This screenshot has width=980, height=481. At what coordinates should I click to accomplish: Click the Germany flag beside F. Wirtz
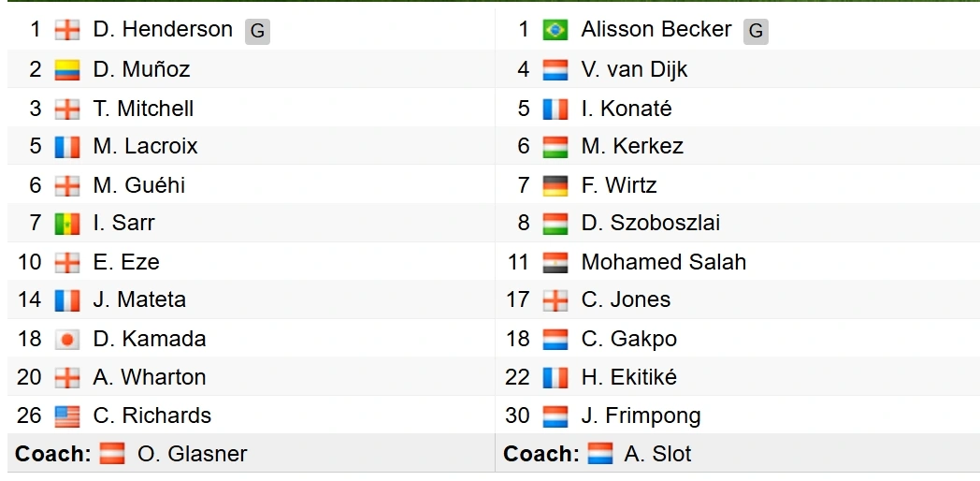pos(555,185)
